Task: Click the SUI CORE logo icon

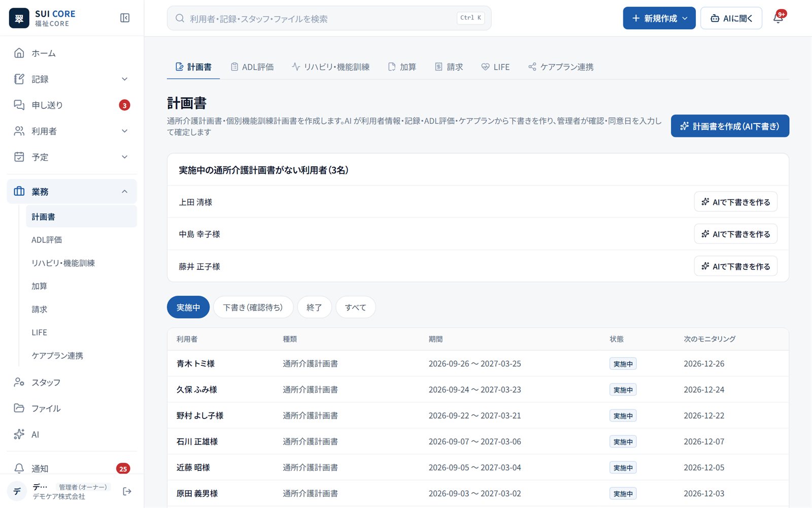Action: pos(19,18)
